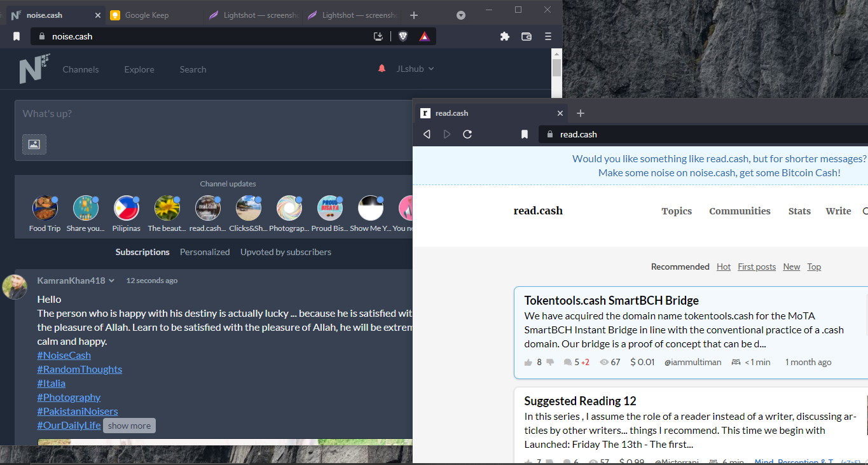
Task: Open the tab search circle arrow button
Action: click(461, 15)
